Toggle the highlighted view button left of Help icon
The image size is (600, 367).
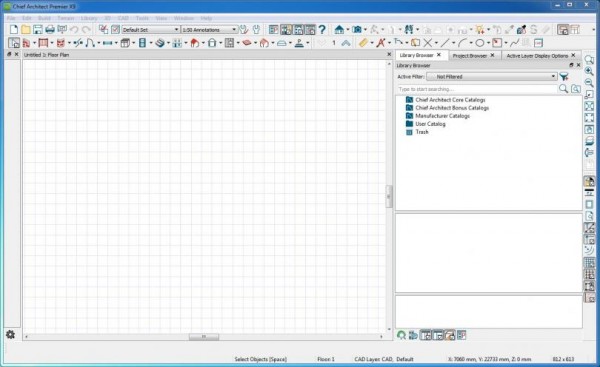tap(310, 29)
